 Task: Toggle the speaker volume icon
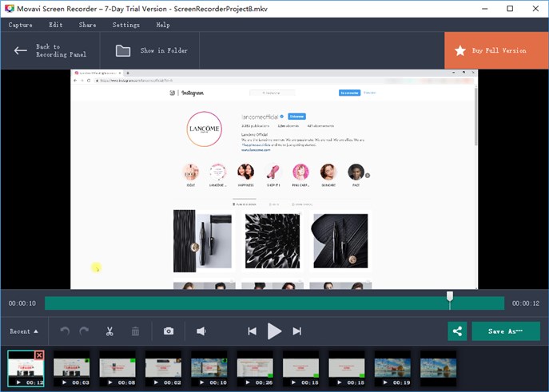click(201, 331)
